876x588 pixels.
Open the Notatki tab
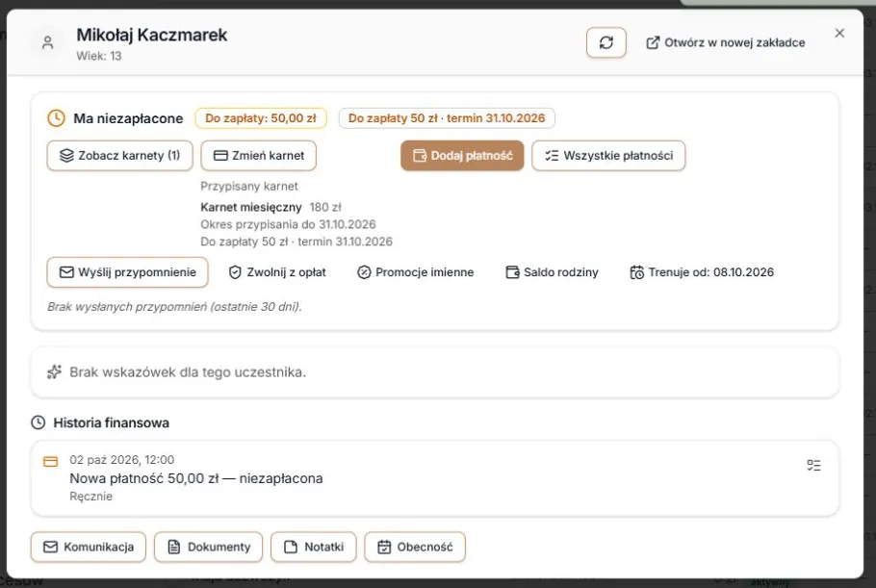pyautogui.click(x=314, y=548)
